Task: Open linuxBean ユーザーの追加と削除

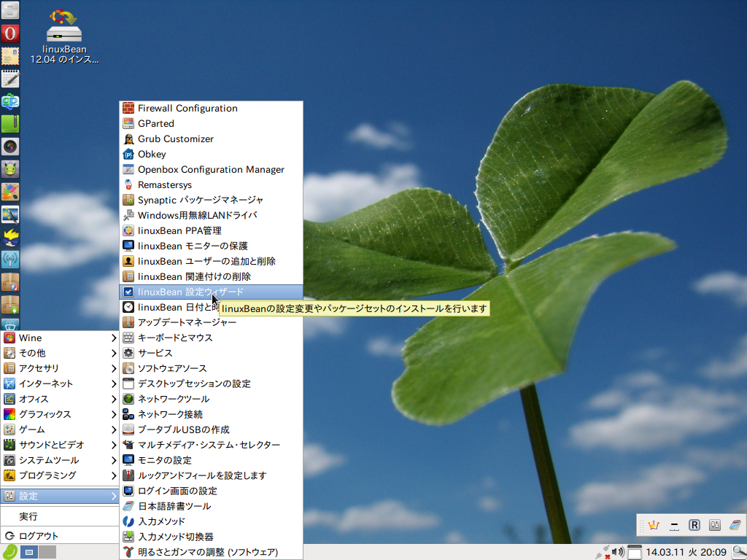Action: pos(211,262)
